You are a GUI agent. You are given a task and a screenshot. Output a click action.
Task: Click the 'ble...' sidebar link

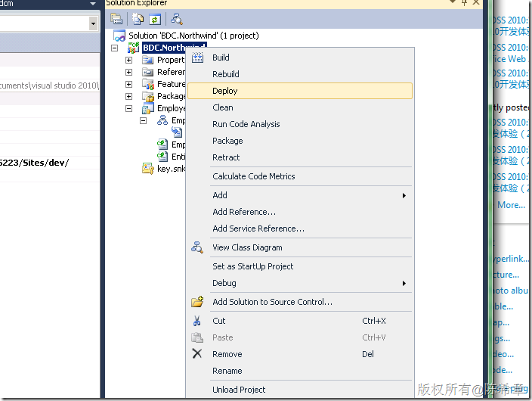(x=504, y=306)
